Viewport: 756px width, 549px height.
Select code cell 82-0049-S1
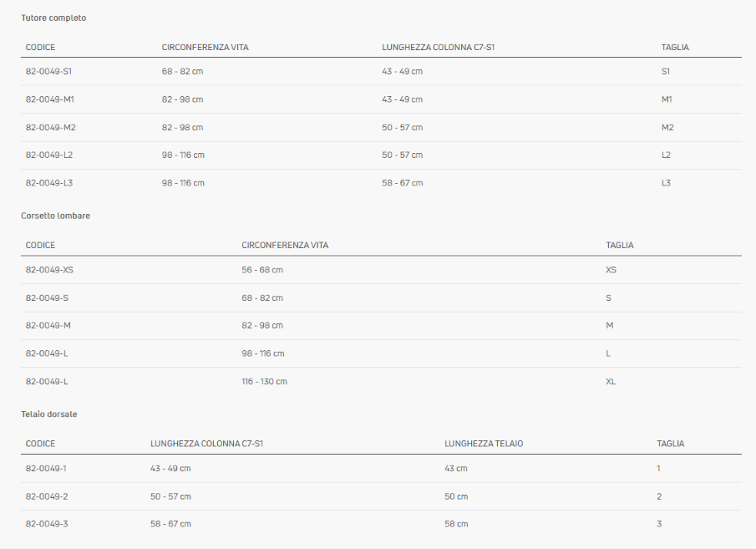[x=48, y=71]
